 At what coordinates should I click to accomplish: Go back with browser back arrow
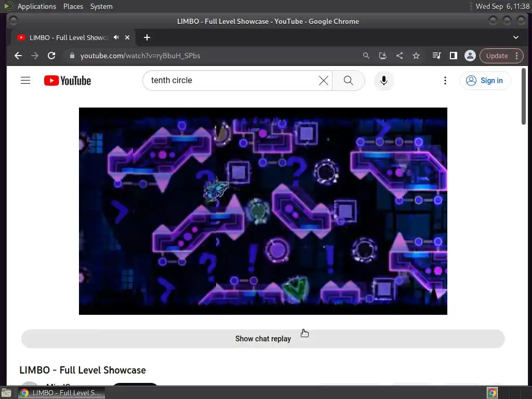[x=18, y=56]
